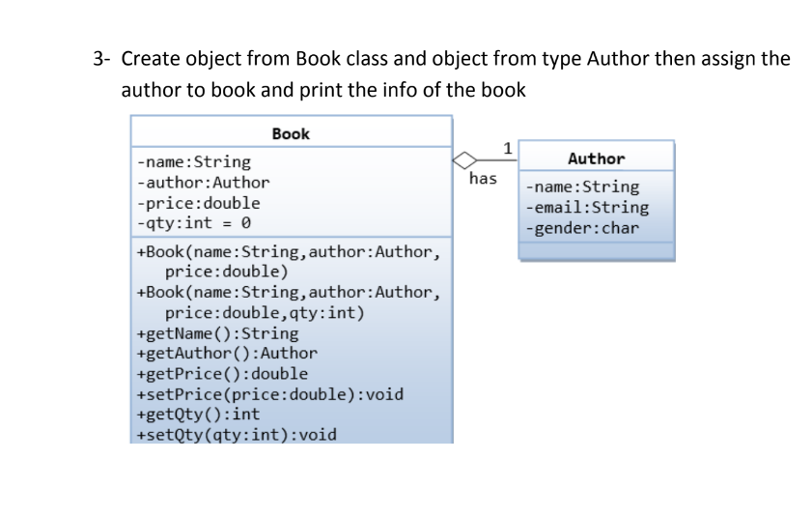Click the Author class title

tap(596, 158)
